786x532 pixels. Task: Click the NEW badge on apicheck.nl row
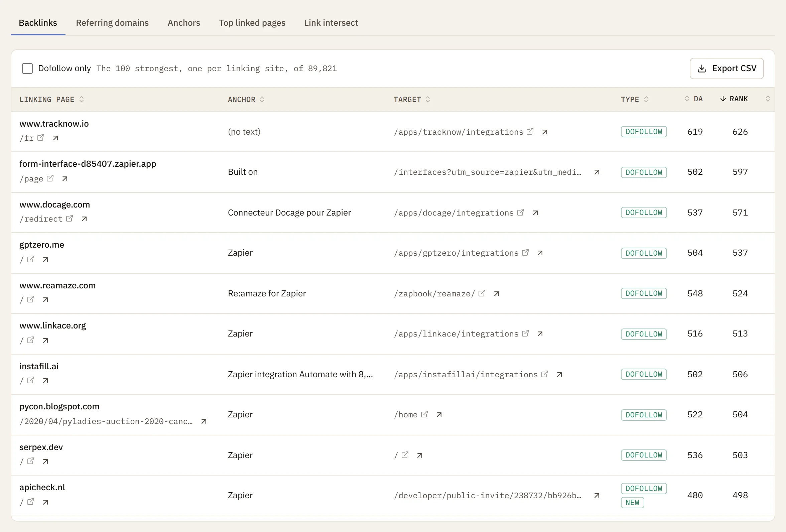(633, 503)
